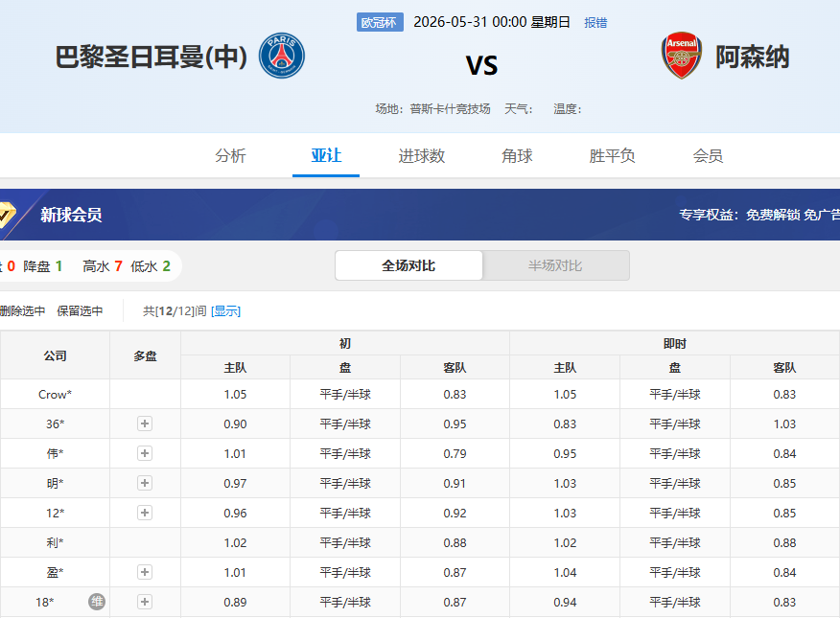Click plus icon in the 18* row
840x618 pixels.
click(145, 602)
